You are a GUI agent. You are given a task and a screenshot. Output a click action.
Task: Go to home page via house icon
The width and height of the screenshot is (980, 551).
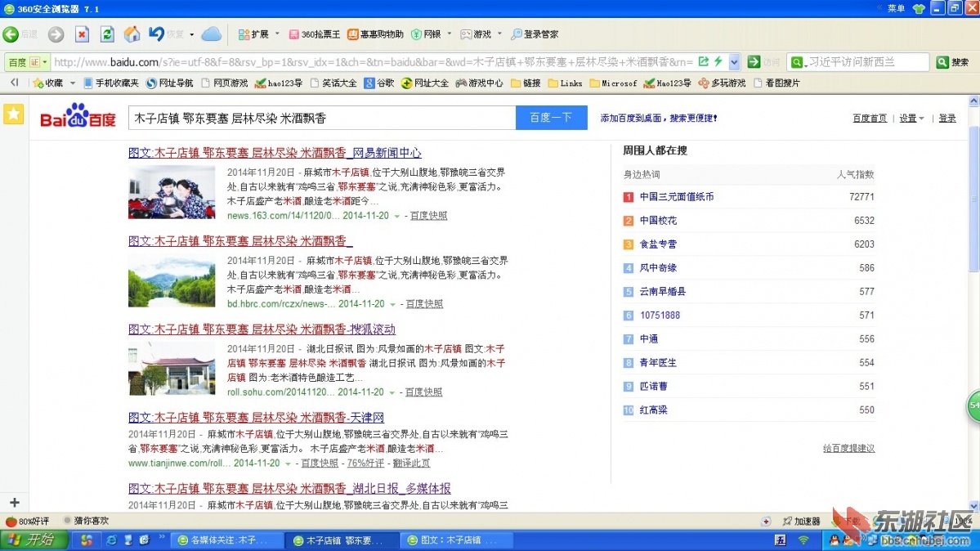coord(132,34)
